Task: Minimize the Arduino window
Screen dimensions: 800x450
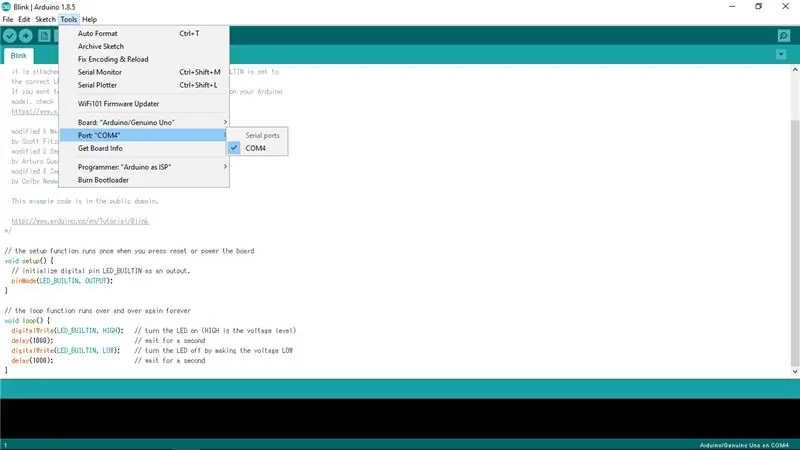Action: coord(732,7)
